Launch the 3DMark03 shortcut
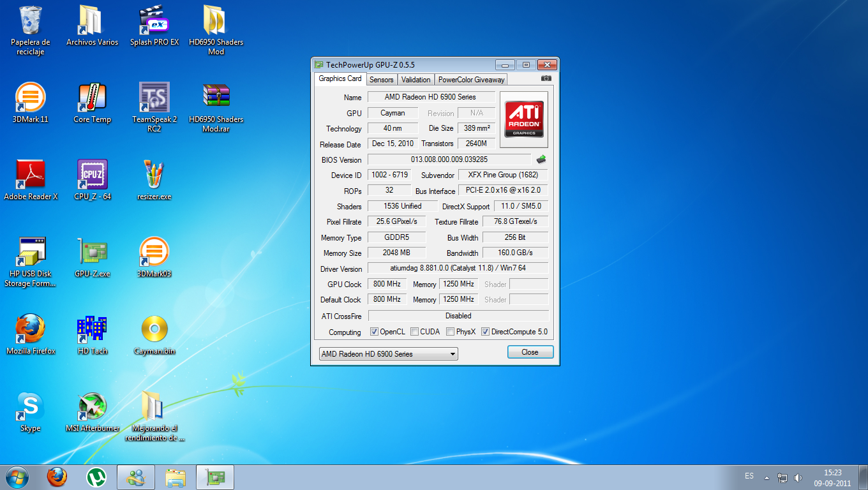This screenshot has width=868, height=490. coord(154,257)
